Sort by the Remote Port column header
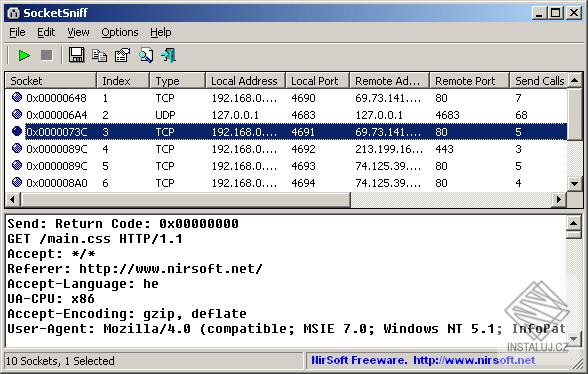 click(x=470, y=81)
